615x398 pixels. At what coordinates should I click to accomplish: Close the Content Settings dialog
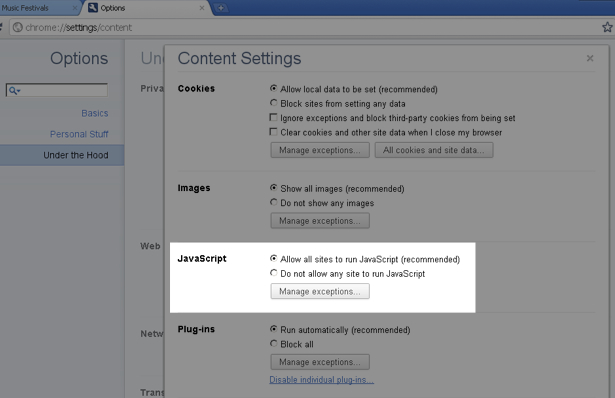[590, 58]
